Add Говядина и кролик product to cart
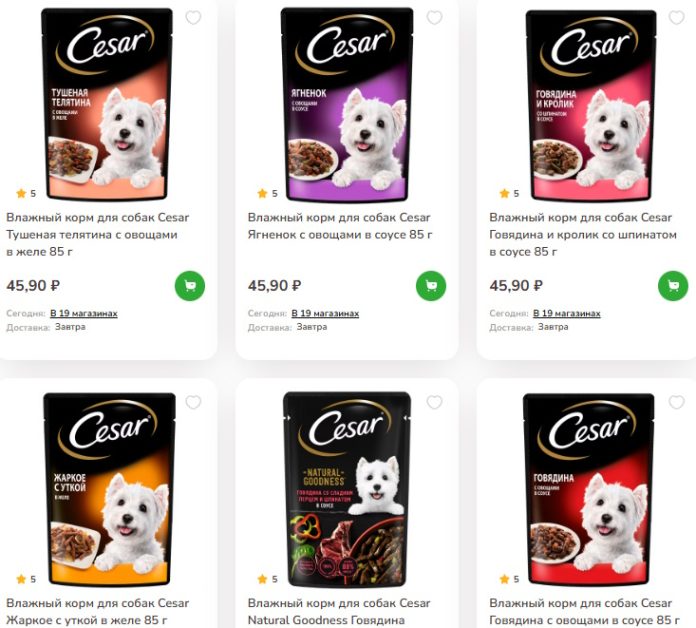Screen dimensions: 696x628 click(673, 286)
